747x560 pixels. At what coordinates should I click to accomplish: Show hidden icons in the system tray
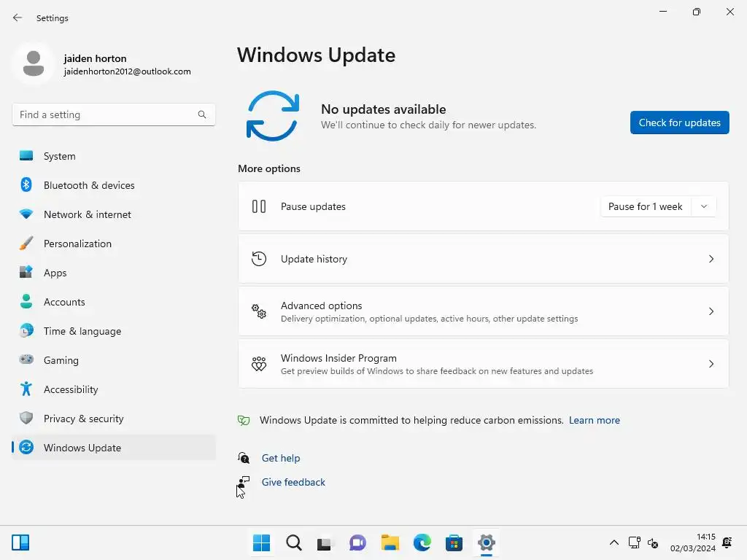click(x=614, y=542)
